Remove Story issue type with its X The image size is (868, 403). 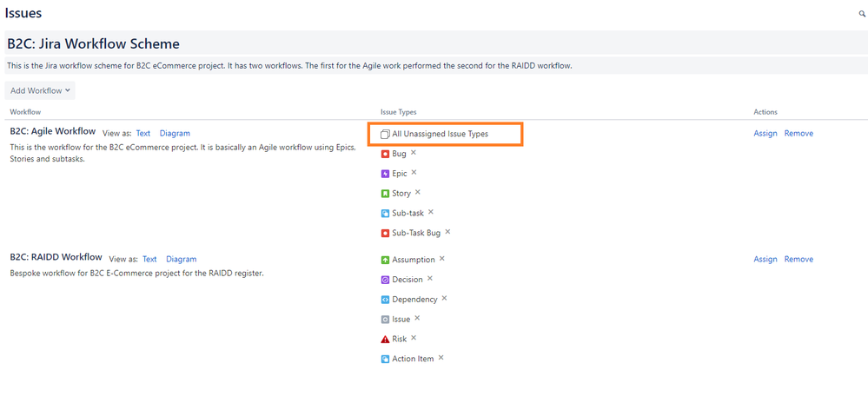tap(418, 192)
